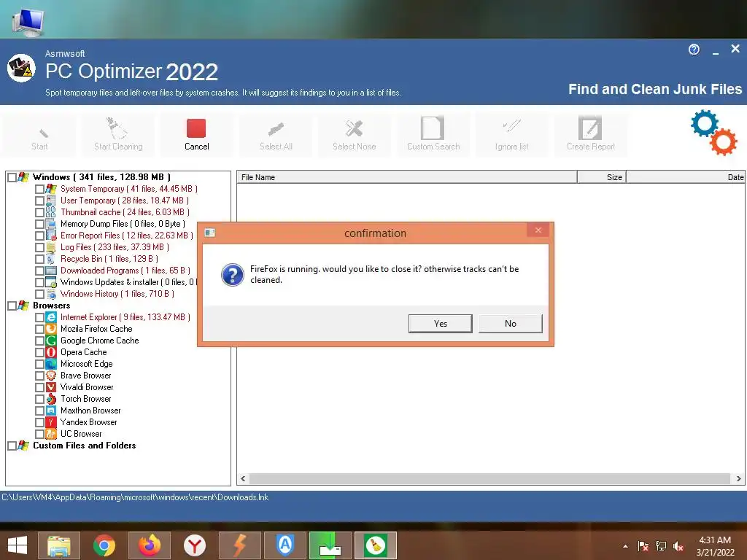Click the PC Optimizer logo icon
747x560 pixels.
coord(21,68)
